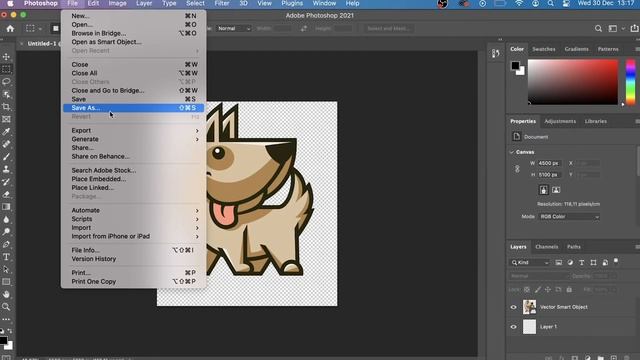Viewport: 640px width, 360px height.
Task: Set canvas to landscape orientation
Action: (x=556, y=190)
